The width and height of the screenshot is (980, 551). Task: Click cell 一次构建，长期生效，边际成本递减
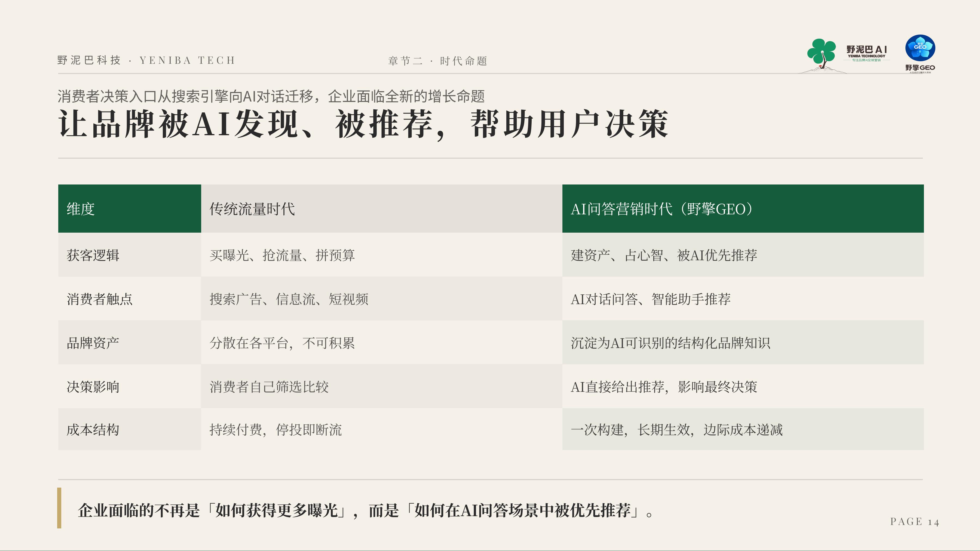743,430
